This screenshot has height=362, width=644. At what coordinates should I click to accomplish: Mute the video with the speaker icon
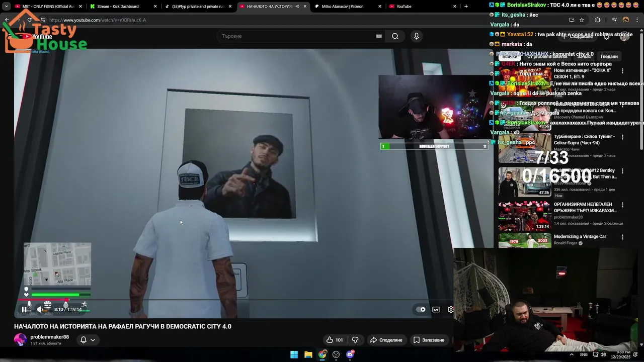click(40, 310)
